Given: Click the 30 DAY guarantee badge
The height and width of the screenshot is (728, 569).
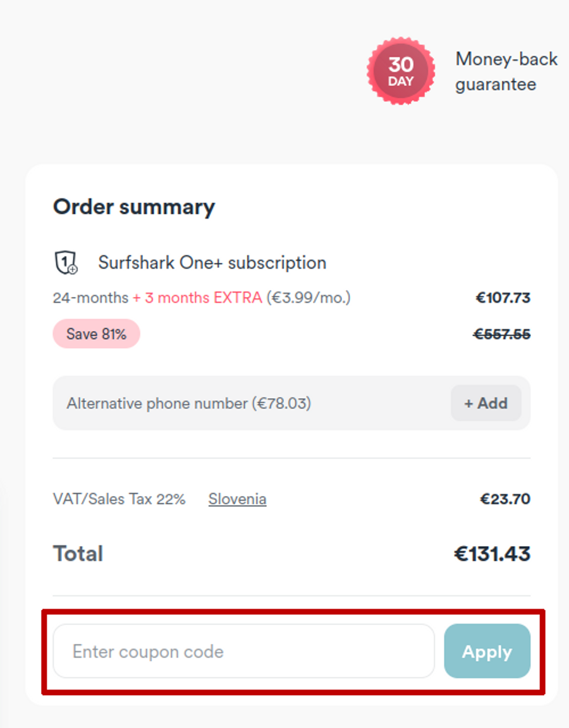Looking at the screenshot, I should (x=401, y=71).
